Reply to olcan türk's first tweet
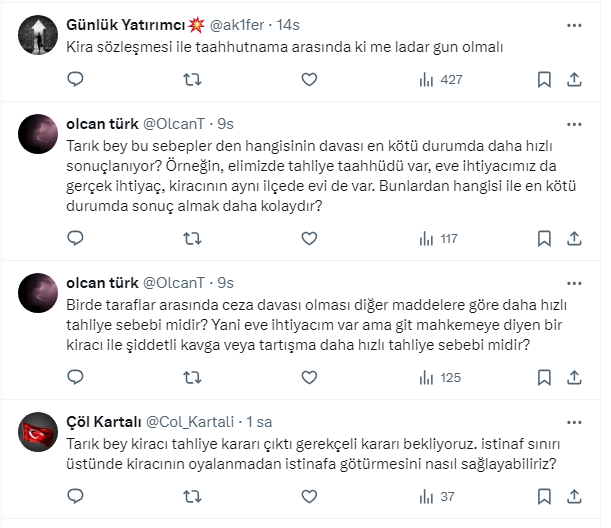 pyautogui.click(x=76, y=238)
